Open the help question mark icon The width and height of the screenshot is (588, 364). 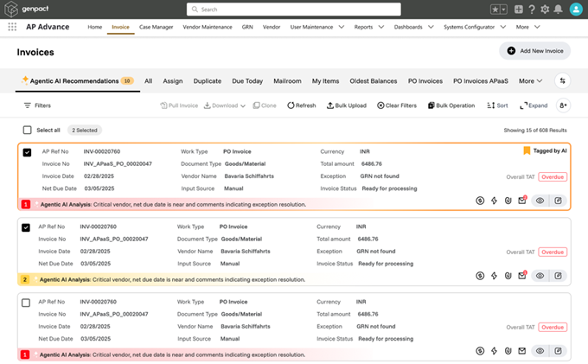pos(532,10)
